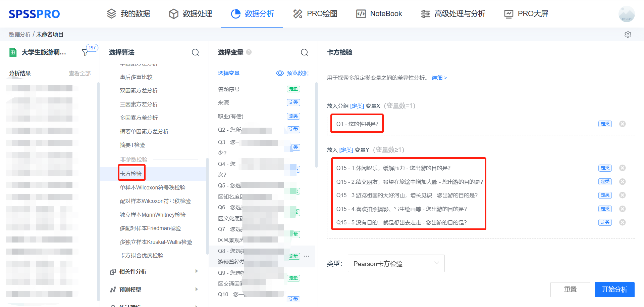Viewport: 644px width, 307px height.
Task: Toggle the 定类 type tag of 职业(有偿)
Action: point(293,116)
